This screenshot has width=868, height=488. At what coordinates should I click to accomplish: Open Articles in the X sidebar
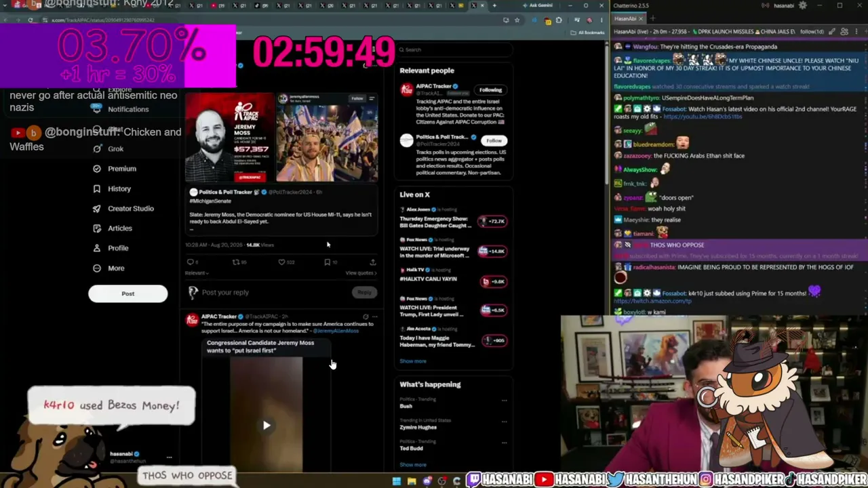point(113,228)
